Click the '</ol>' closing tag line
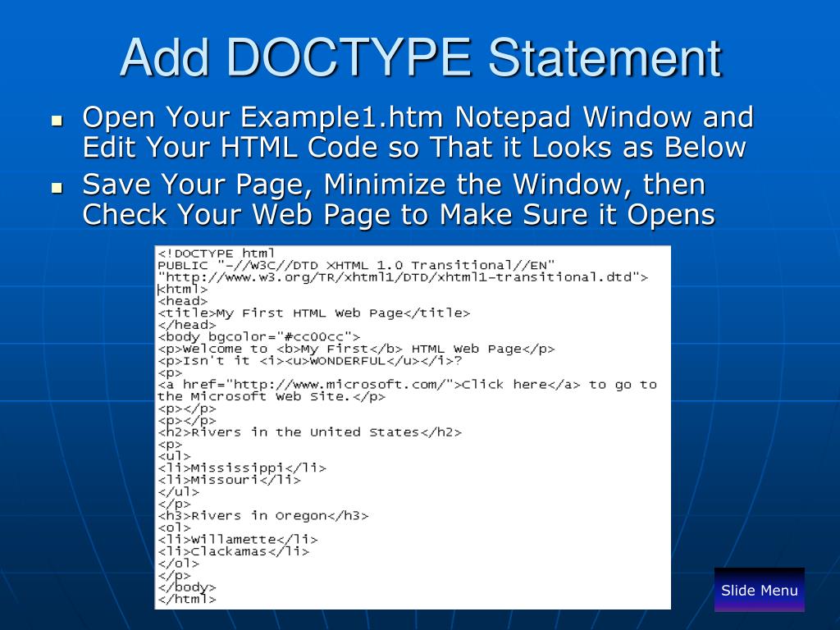The image size is (840, 630). pyautogui.click(x=178, y=563)
